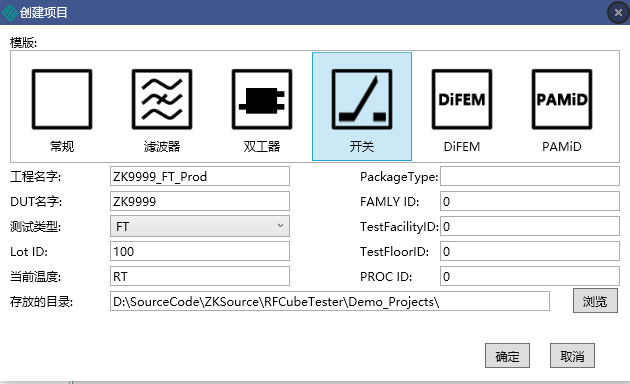Click the app logo in title bar

coord(10,12)
